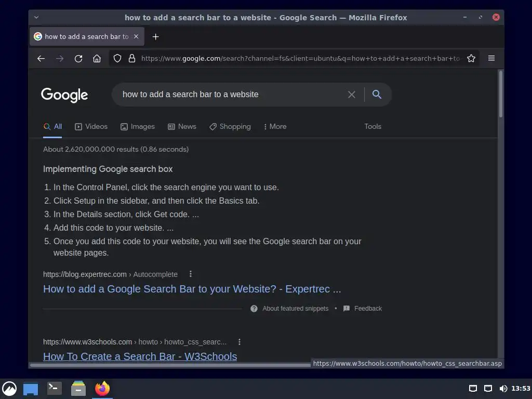Click the w3schools.com URL breadcrumb
Viewport: 532px width, 399px height.
[135, 342]
